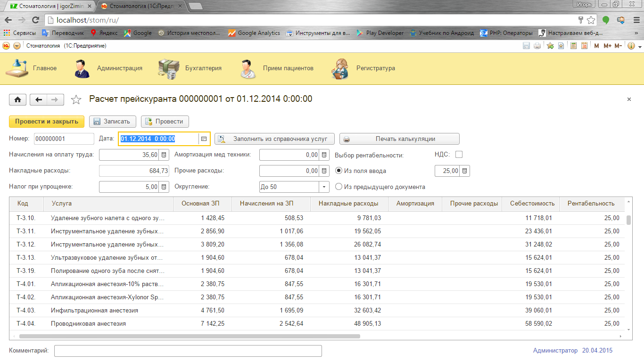Open the calculator icon in top toolbar
644x362 pixels.
[x=574, y=46]
